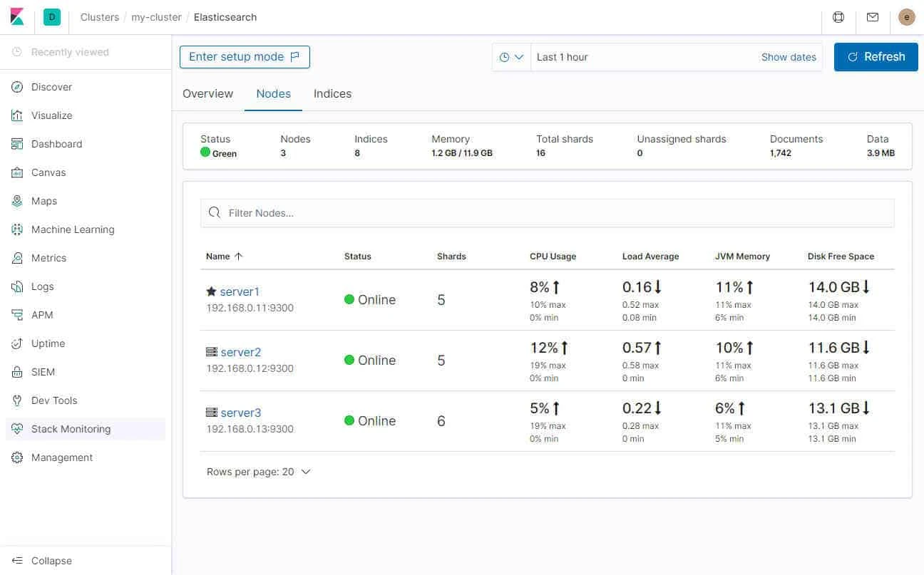Switch to the Indices tab

click(332, 93)
